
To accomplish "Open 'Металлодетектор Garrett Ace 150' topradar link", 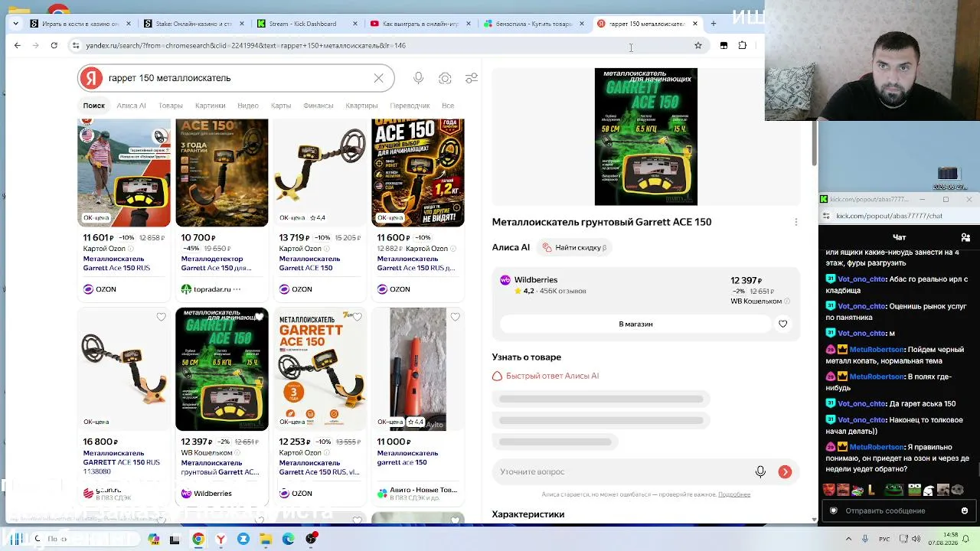I will click(216, 263).
